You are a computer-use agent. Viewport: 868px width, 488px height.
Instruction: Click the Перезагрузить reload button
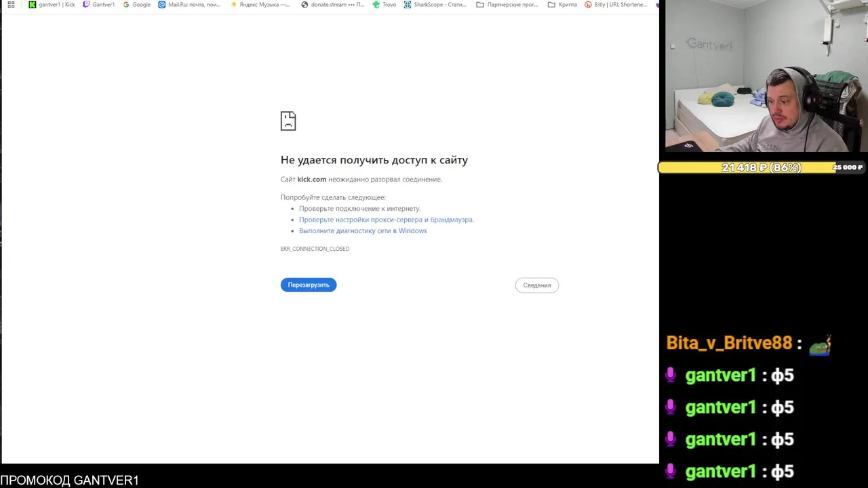point(309,285)
